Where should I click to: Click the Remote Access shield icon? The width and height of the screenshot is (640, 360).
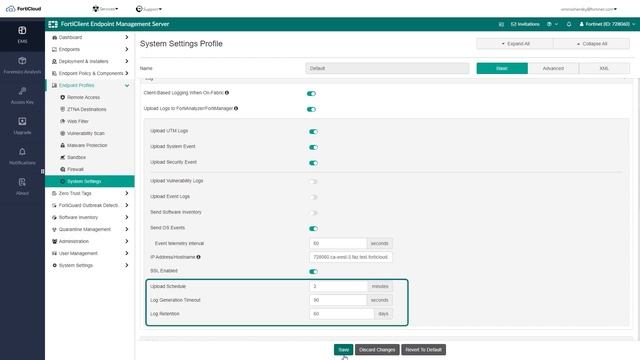62,98
